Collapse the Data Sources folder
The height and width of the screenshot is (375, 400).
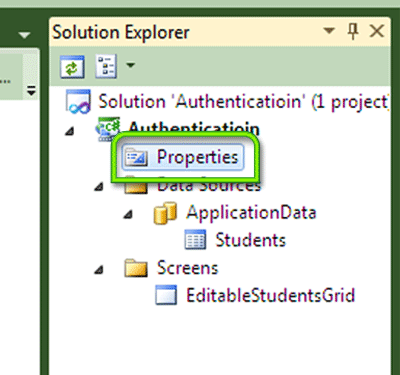(99, 187)
